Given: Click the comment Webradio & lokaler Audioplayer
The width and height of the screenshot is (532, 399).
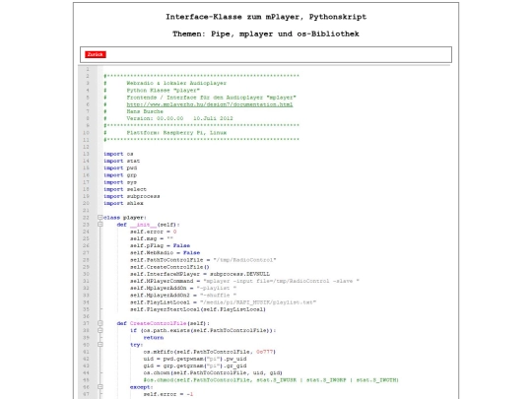Looking at the screenshot, I should [x=176, y=83].
